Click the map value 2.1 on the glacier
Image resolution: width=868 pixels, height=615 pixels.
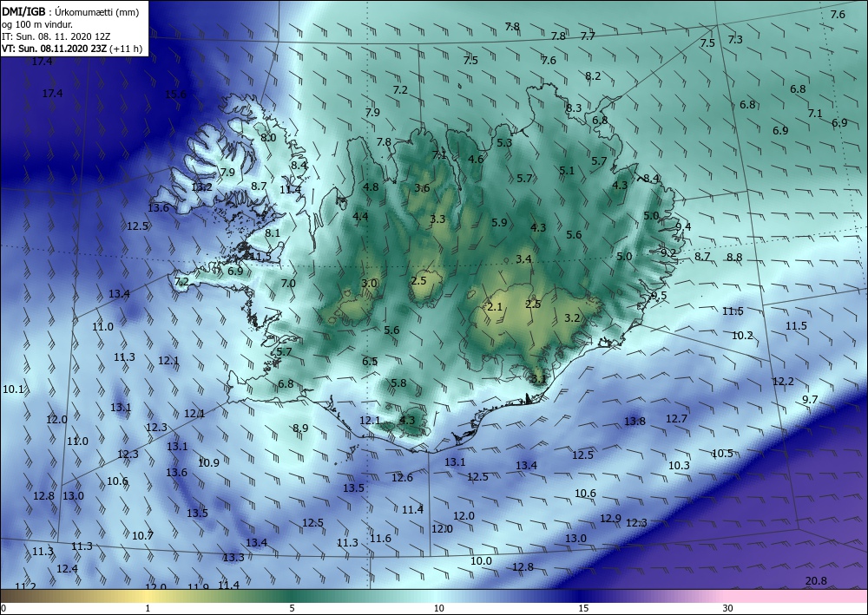click(495, 306)
